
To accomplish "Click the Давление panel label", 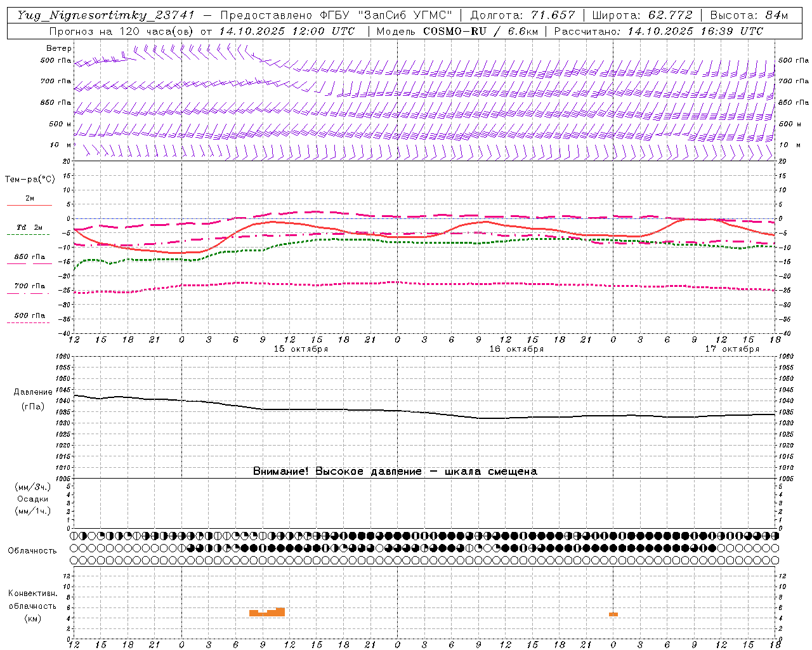I will (x=33, y=392).
